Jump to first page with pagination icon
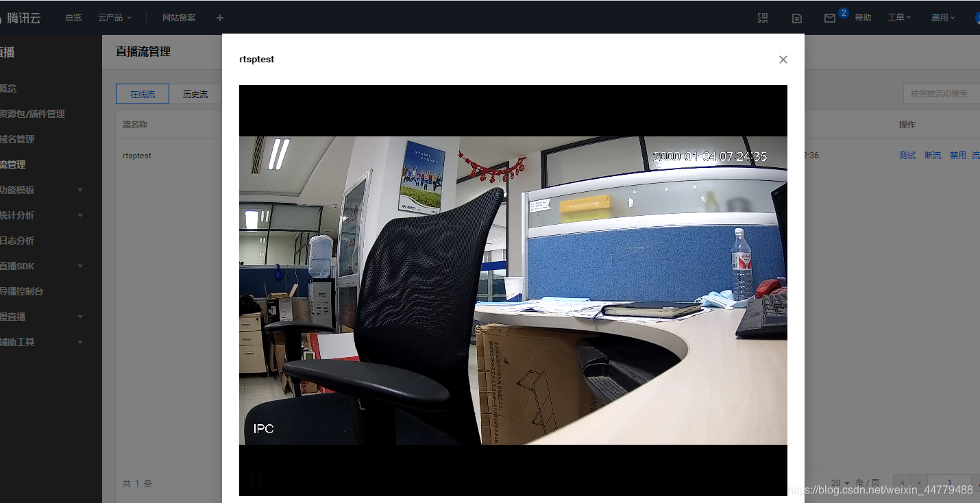980x503 pixels. pos(902,483)
